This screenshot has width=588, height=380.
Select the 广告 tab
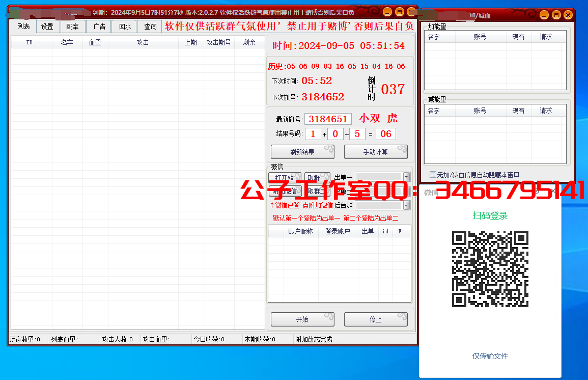pyautogui.click(x=99, y=26)
